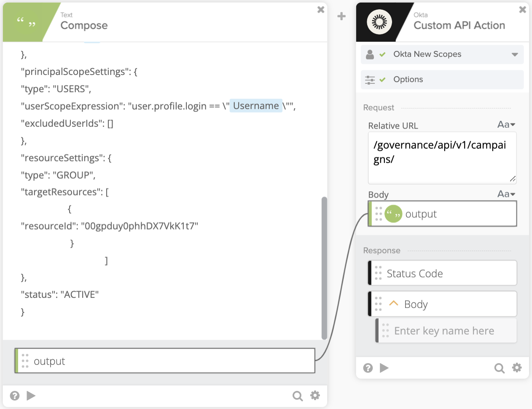Open the Okta New Scopes connection dropdown
Viewport: 532px width, 409px height.
(514, 54)
